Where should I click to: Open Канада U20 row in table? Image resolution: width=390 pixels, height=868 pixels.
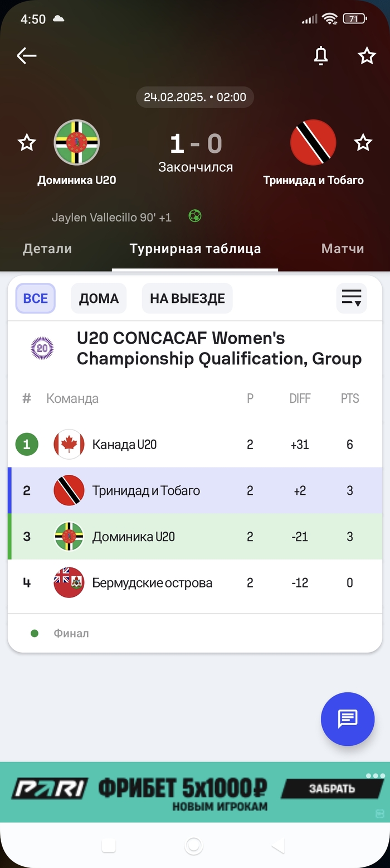tap(195, 445)
